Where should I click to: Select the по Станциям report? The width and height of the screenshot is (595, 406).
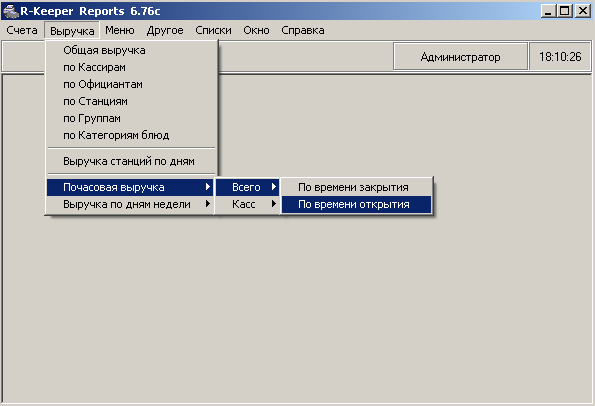coord(131,101)
